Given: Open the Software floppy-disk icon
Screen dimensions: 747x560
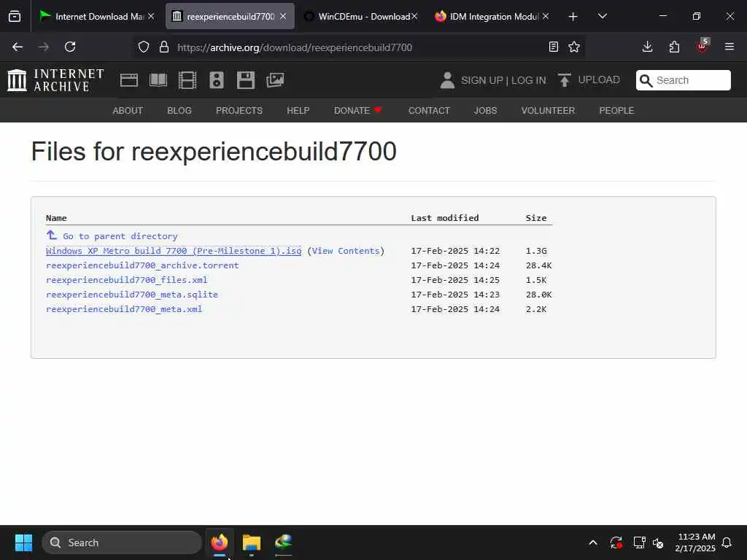Looking at the screenshot, I should click(x=246, y=80).
